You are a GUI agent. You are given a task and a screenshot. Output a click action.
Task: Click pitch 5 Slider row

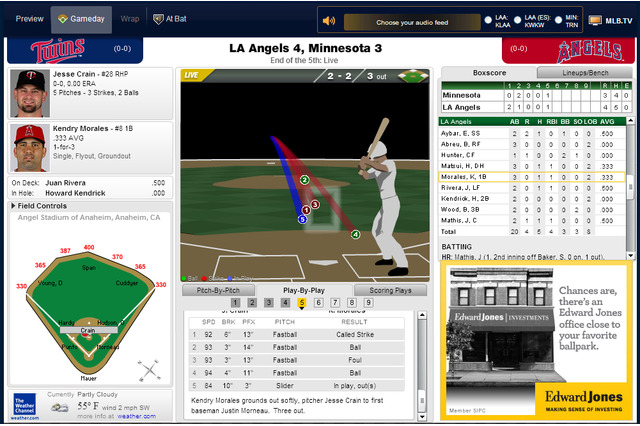297,386
